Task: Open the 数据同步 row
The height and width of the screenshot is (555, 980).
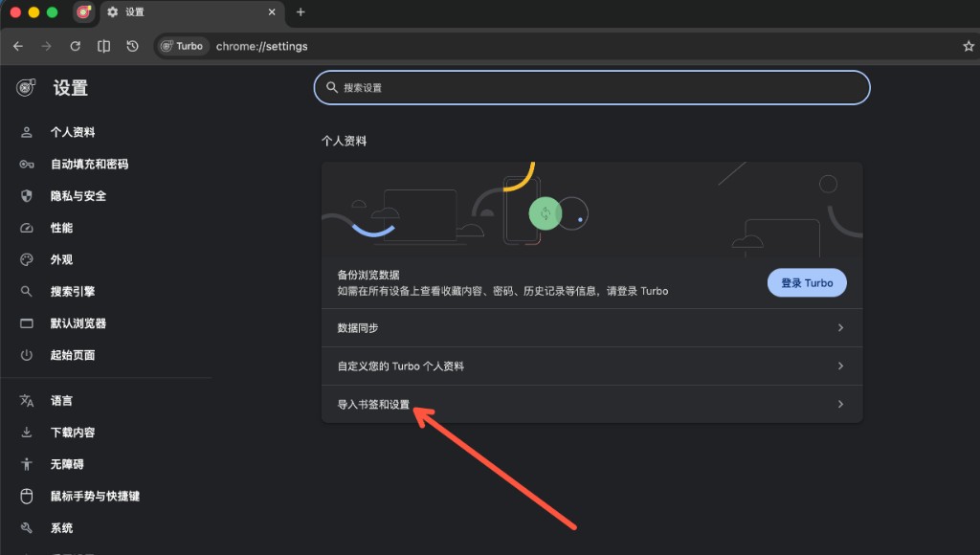Action: point(591,327)
